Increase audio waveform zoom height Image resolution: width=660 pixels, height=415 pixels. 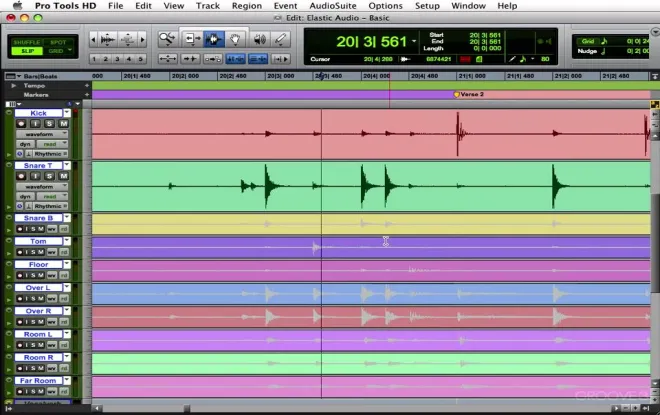pyautogui.click(x=108, y=40)
